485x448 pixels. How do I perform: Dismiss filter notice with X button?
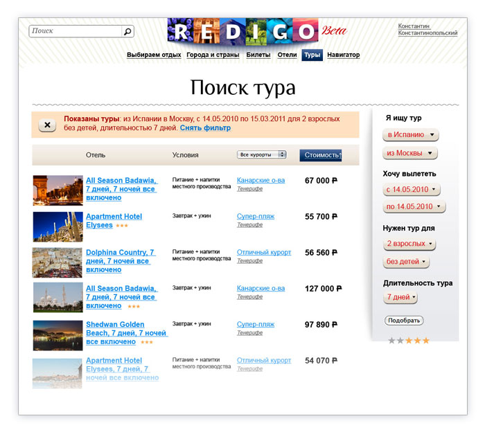(47, 125)
